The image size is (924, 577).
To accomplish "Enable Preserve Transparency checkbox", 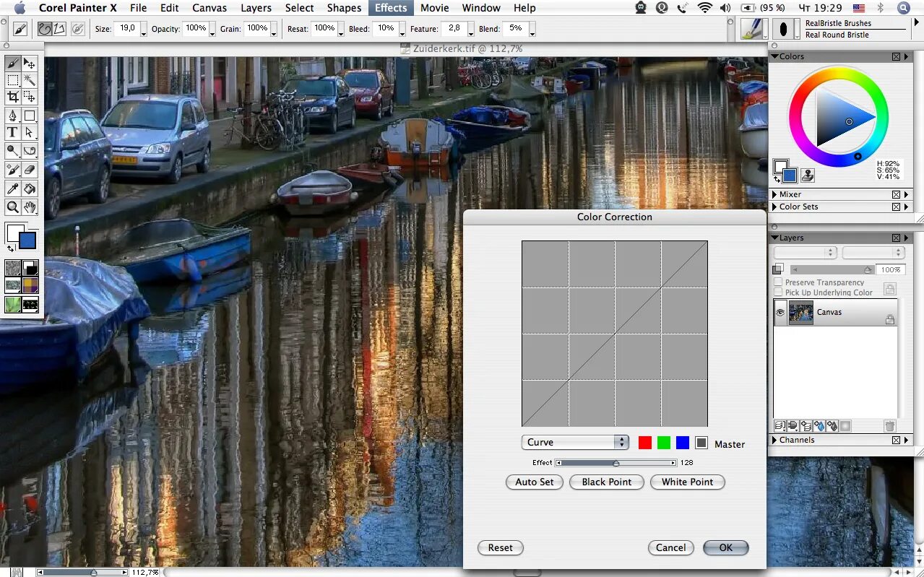I will coord(778,282).
